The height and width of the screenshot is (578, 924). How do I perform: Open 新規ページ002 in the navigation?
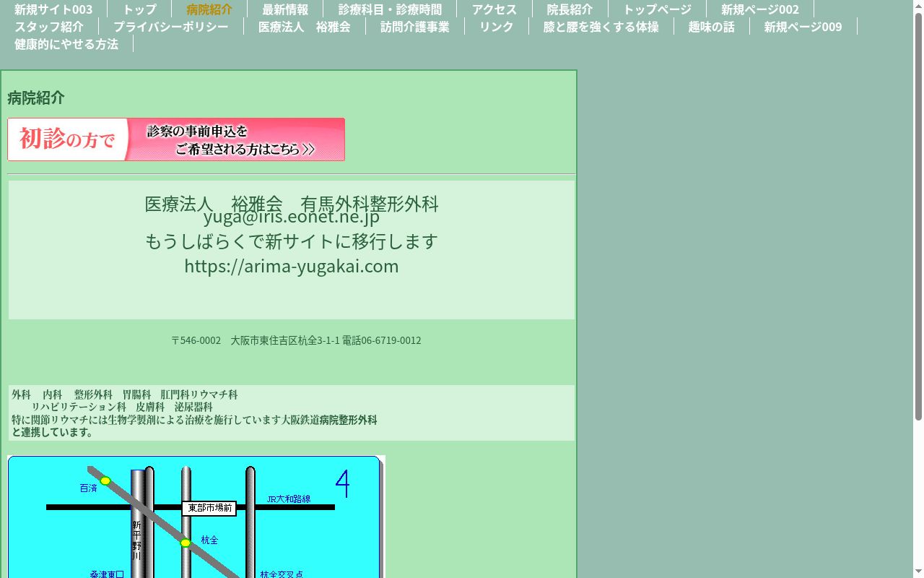(x=760, y=9)
